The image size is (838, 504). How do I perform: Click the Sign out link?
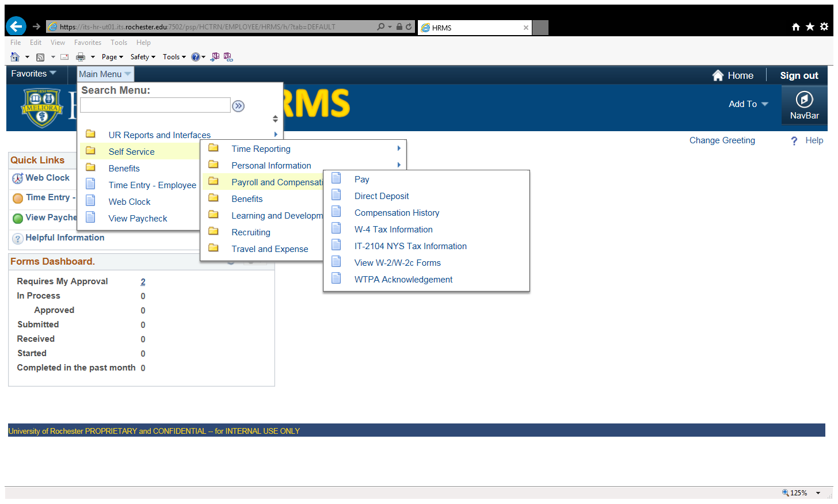799,75
